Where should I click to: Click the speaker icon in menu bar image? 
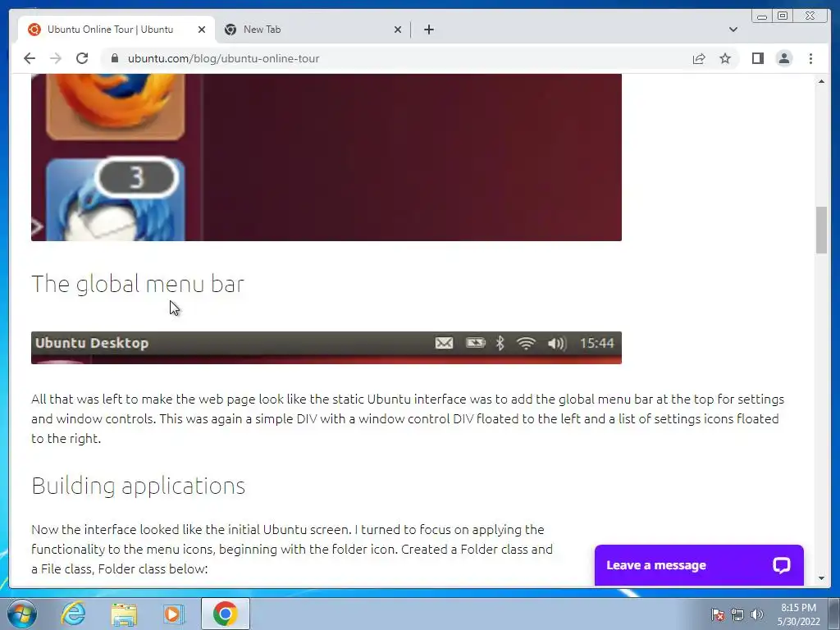point(557,344)
